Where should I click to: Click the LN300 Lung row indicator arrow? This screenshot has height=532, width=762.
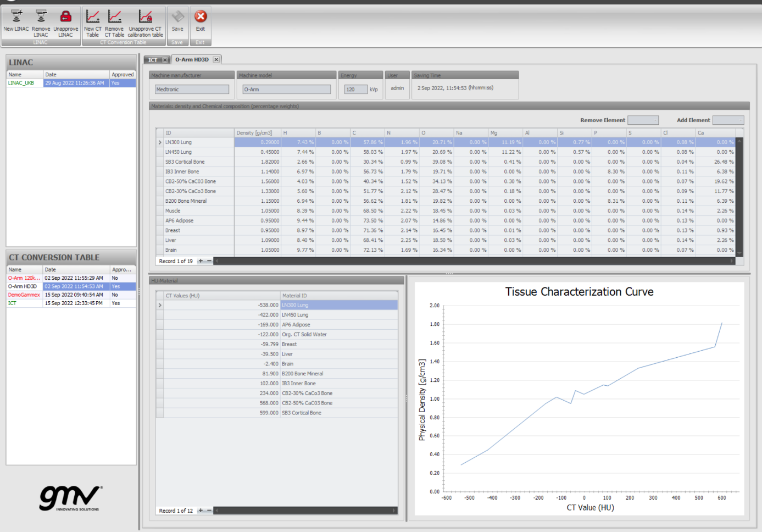point(160,142)
